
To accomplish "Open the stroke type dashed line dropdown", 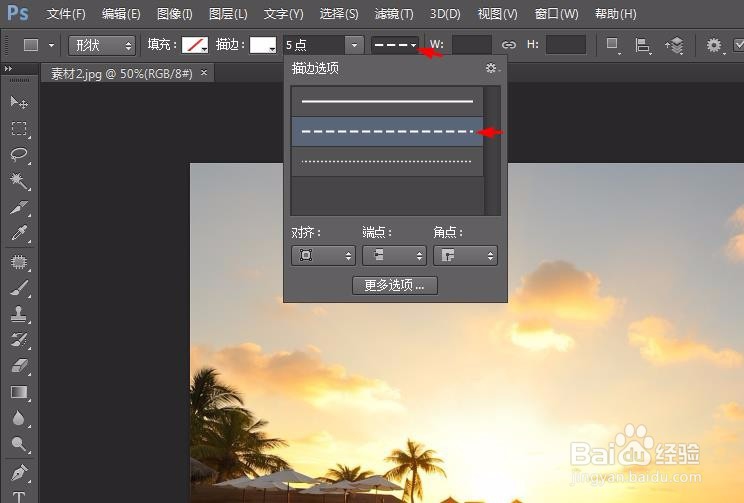I will click(x=395, y=45).
